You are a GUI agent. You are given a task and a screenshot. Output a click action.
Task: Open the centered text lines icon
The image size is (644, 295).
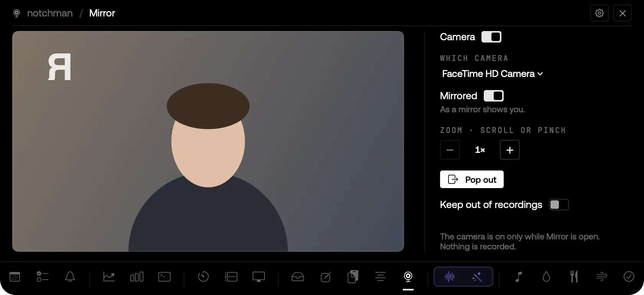tap(381, 277)
